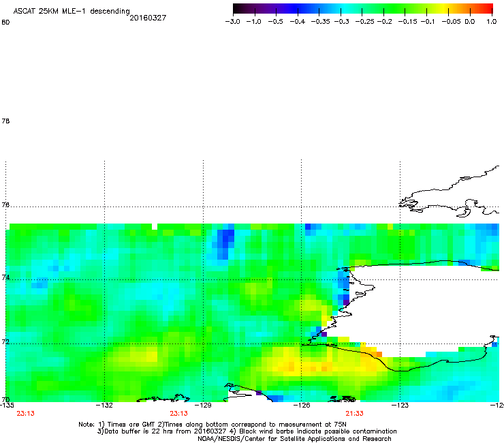Click the longitude label -126
This screenshot has width=504, height=443.
click(302, 405)
